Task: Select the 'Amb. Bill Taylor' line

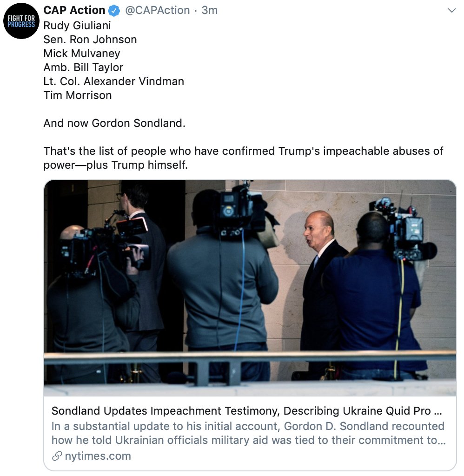Action: [x=83, y=67]
